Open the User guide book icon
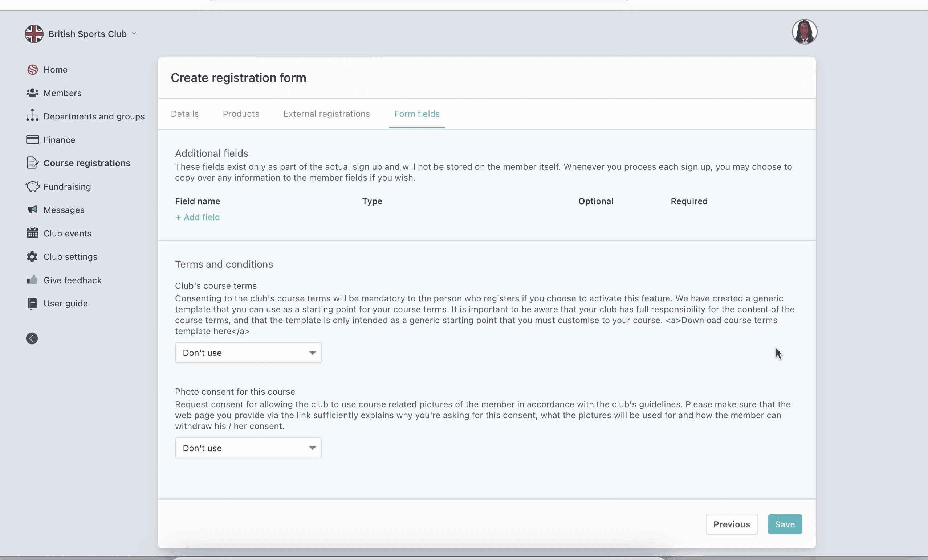 (32, 303)
